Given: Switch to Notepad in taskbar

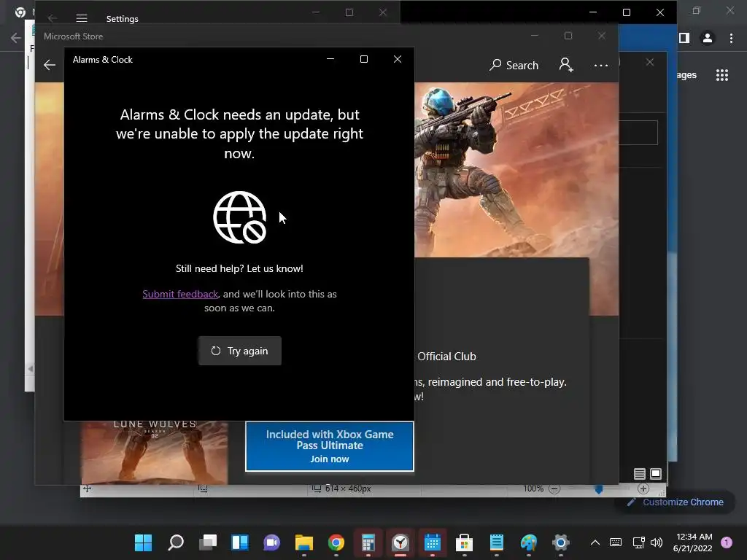Looking at the screenshot, I should (496, 542).
